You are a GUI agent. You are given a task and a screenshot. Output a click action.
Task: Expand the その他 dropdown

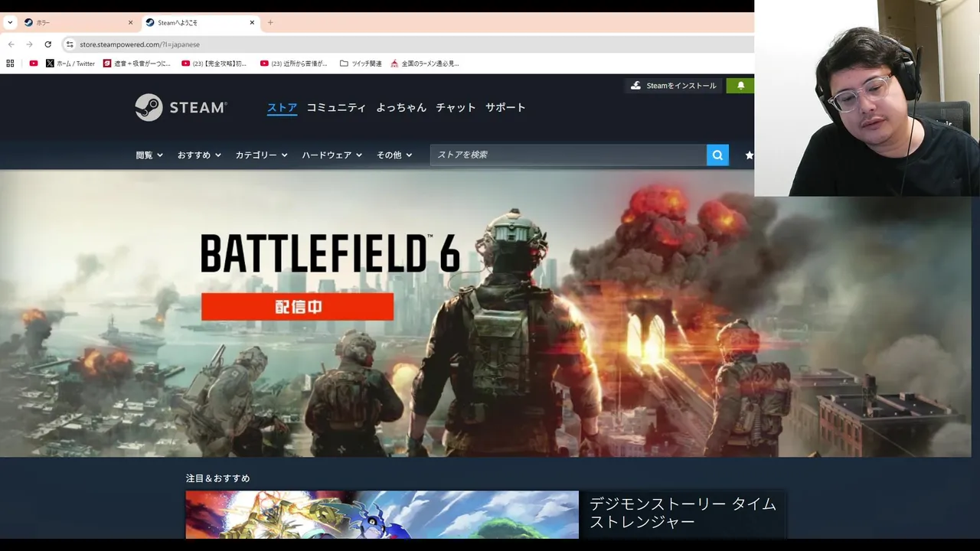pyautogui.click(x=394, y=155)
